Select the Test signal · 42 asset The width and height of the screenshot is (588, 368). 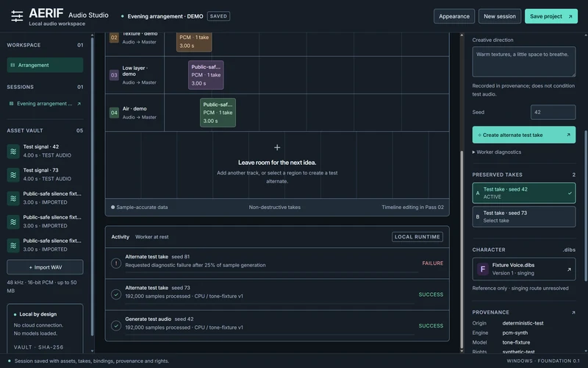pos(45,151)
